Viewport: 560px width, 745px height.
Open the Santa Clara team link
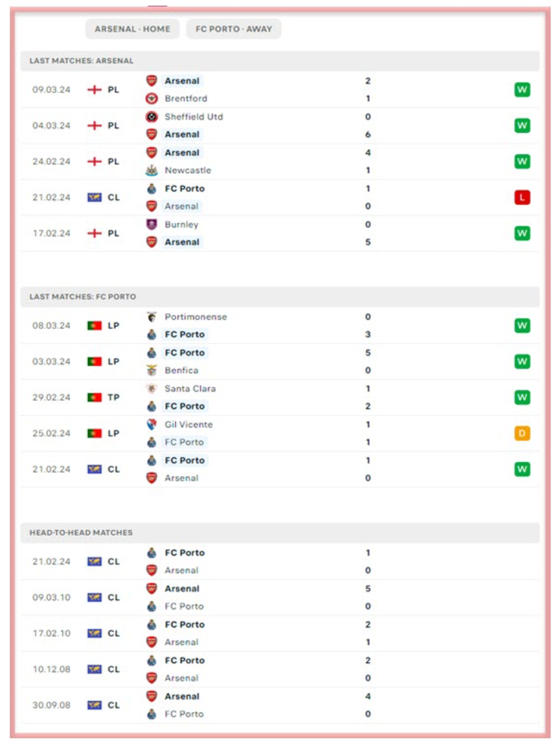(x=190, y=388)
